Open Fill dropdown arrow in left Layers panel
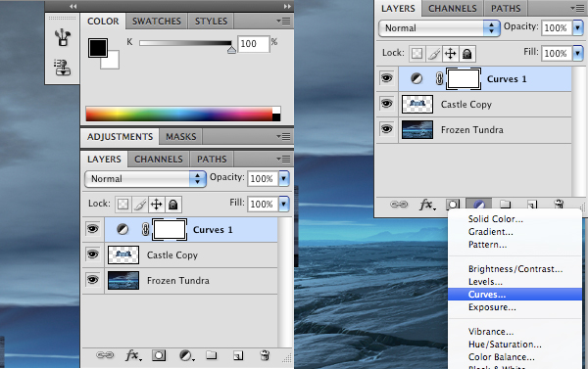 point(284,204)
